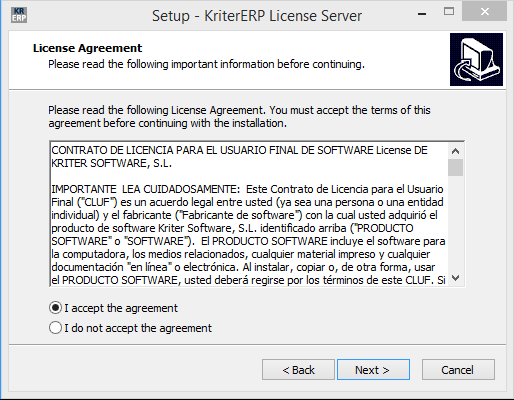Click the 'I accept the agreement' label text
The image size is (514, 400).
[121, 308]
